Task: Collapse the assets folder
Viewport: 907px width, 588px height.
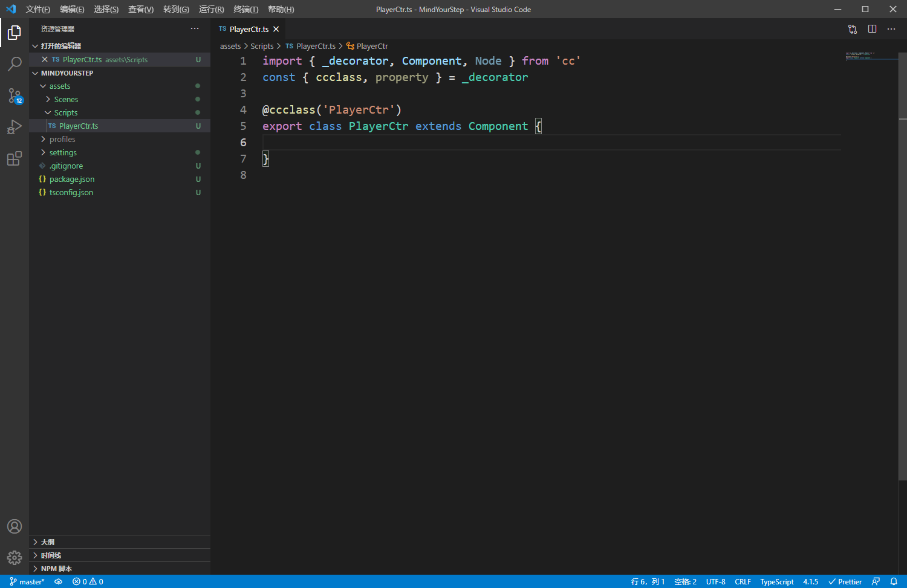Action: [120, 86]
